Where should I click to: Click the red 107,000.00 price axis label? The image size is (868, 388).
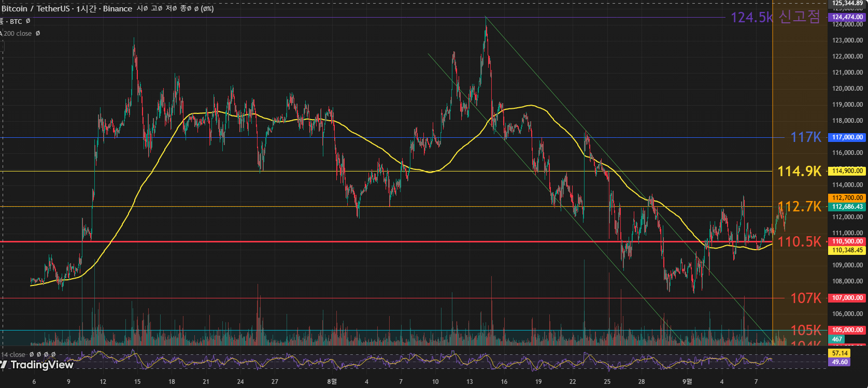click(x=847, y=298)
